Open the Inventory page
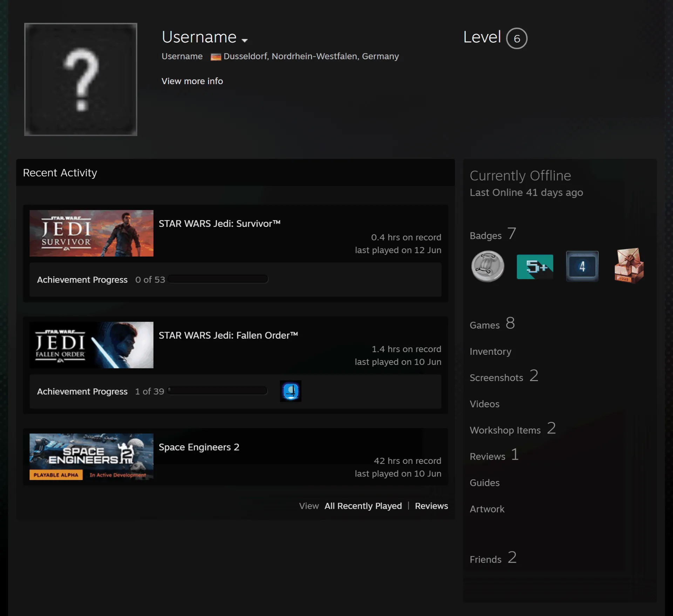This screenshot has width=673, height=616. [490, 352]
